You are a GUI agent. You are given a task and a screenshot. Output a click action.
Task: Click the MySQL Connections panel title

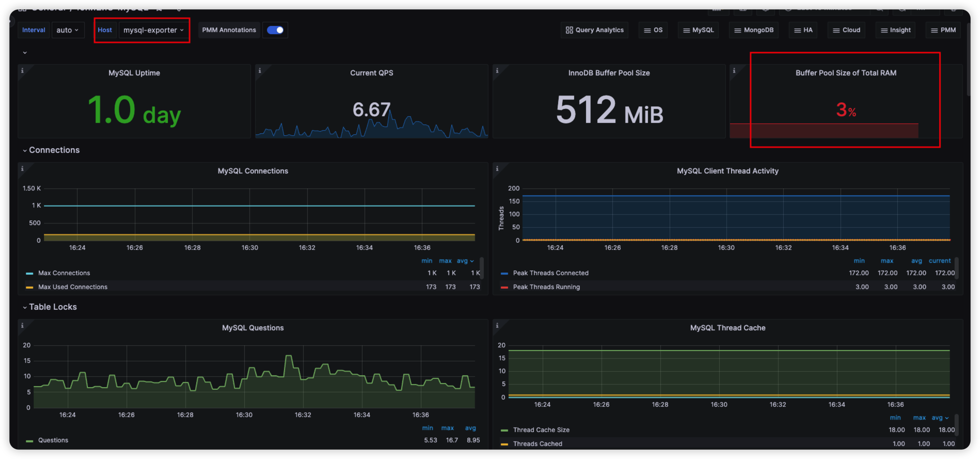pyautogui.click(x=253, y=171)
